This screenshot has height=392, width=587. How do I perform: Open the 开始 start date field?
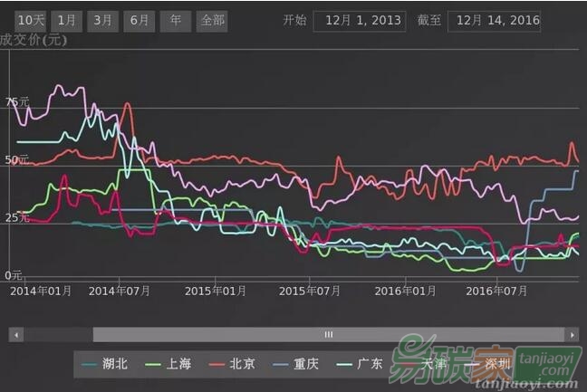coord(358,20)
